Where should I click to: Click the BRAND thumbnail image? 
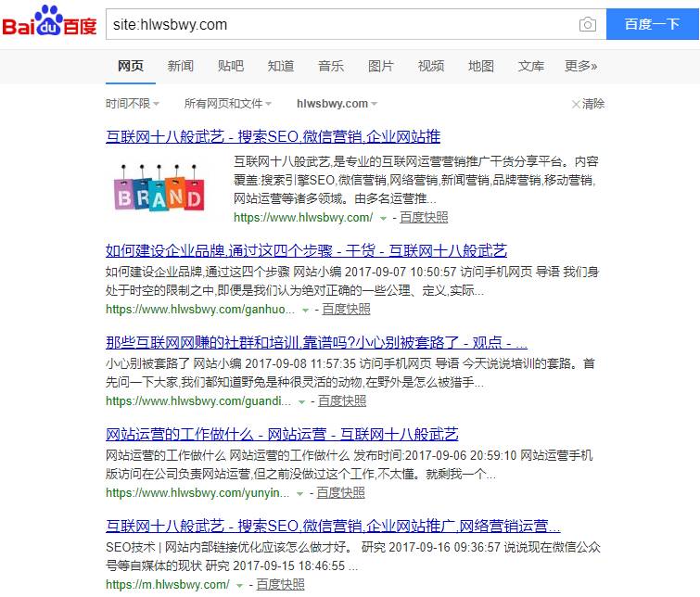pyautogui.click(x=159, y=187)
